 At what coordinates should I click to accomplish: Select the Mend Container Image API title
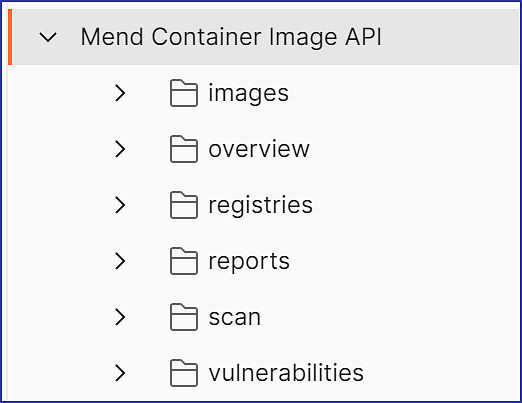click(231, 37)
